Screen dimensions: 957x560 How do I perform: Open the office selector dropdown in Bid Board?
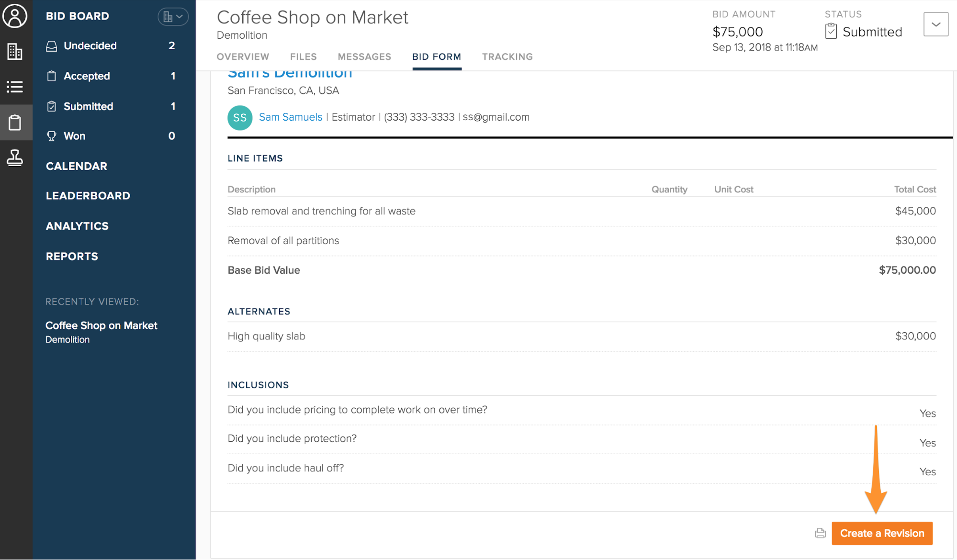click(x=173, y=17)
